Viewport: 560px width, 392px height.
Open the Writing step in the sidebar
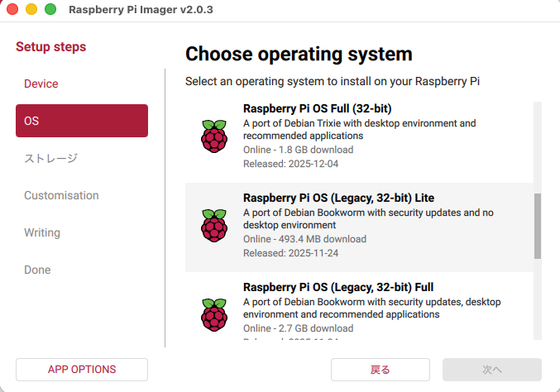pyautogui.click(x=42, y=232)
